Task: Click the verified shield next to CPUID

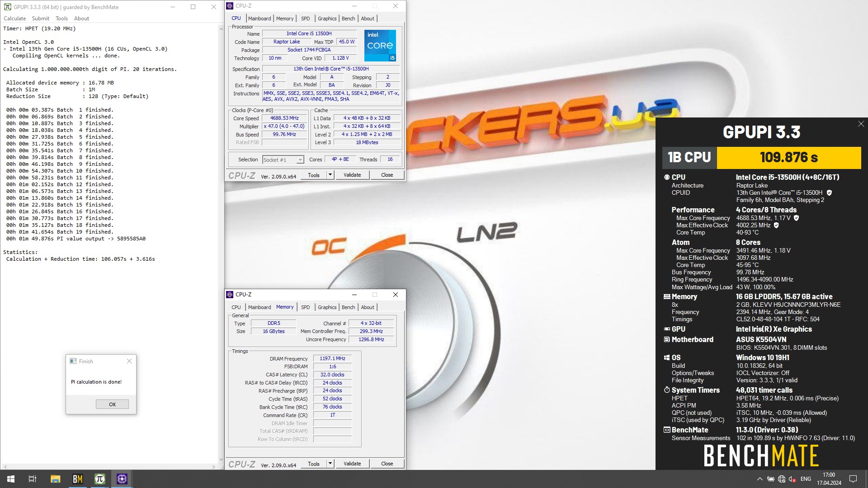Action: (x=829, y=193)
